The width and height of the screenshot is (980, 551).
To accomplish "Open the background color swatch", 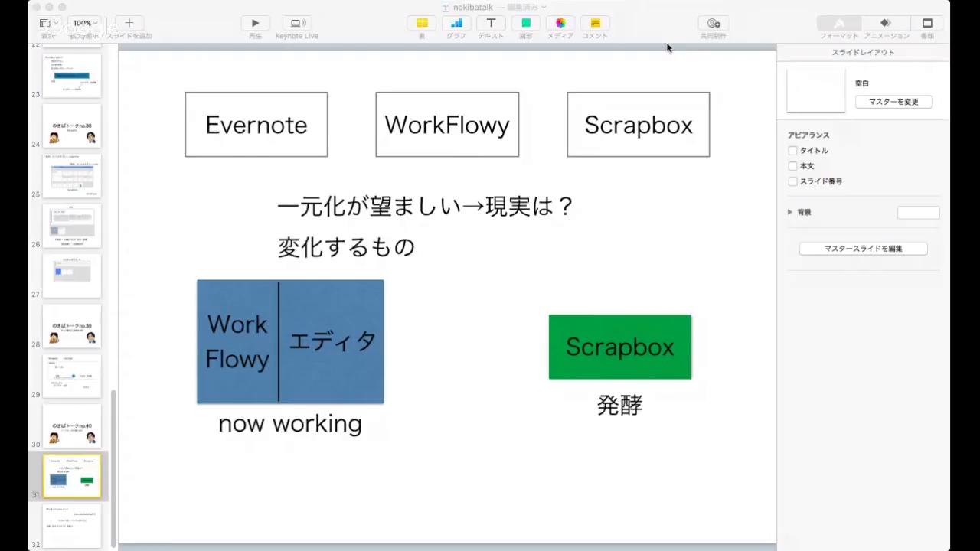I will [918, 213].
